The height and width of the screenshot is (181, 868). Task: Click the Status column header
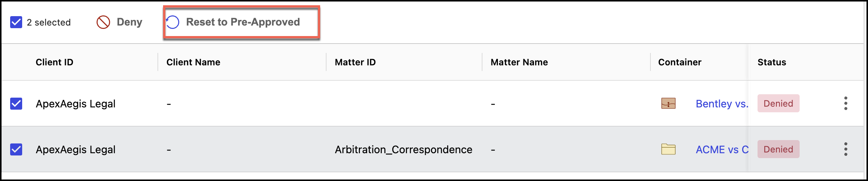point(771,62)
